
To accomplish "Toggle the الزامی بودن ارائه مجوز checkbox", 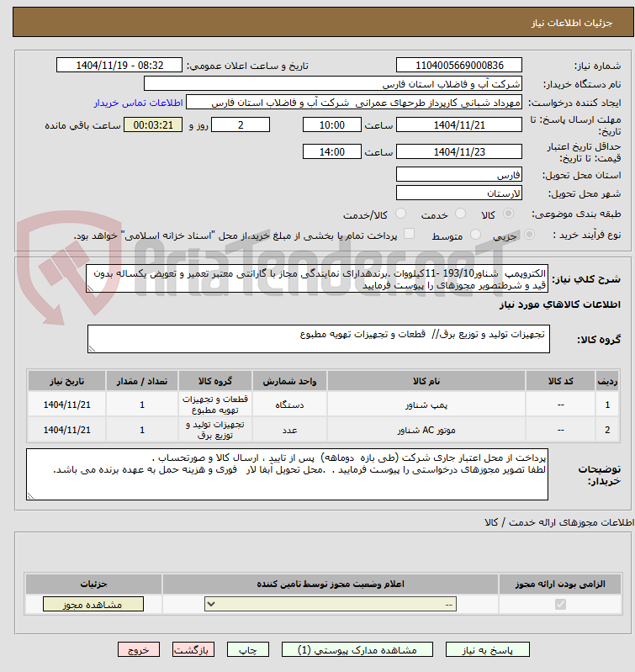I will [560, 604].
